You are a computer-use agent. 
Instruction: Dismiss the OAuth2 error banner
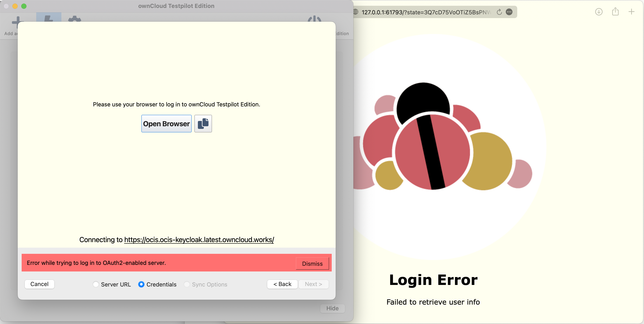[x=312, y=264]
